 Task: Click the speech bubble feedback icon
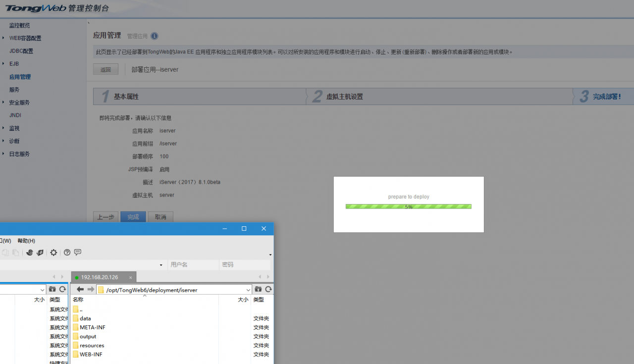78,253
